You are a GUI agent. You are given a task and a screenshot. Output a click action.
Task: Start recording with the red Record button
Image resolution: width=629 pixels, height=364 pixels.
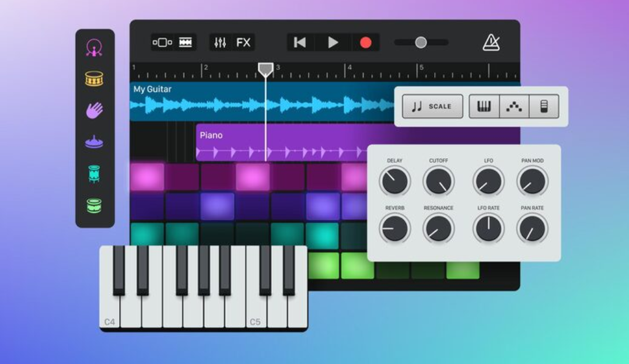point(366,43)
